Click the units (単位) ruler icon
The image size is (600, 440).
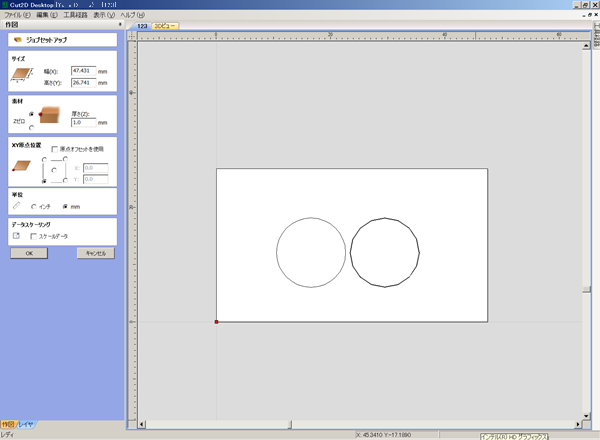click(16, 205)
